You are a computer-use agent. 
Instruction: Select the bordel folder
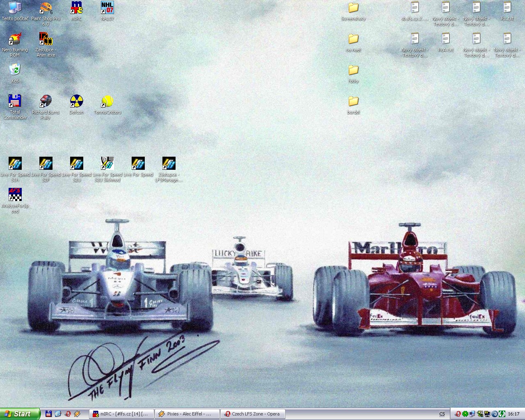point(354,105)
